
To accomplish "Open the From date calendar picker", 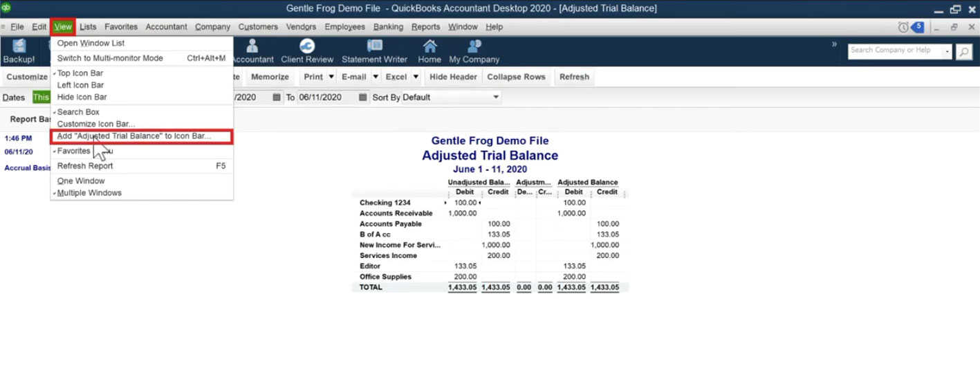I will (277, 98).
